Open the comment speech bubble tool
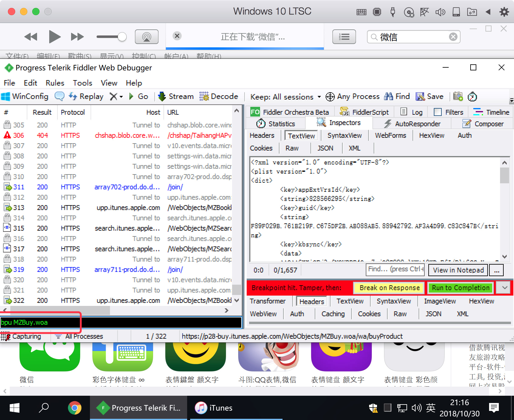This screenshot has width=514, height=420. click(59, 97)
